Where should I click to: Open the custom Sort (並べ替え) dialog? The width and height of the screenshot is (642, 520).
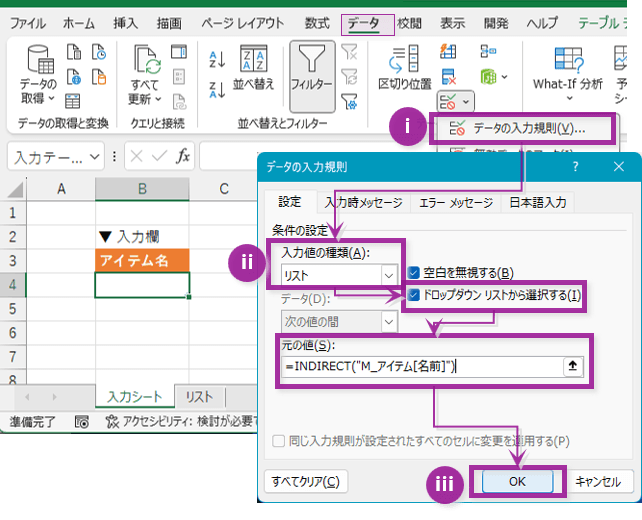253,68
